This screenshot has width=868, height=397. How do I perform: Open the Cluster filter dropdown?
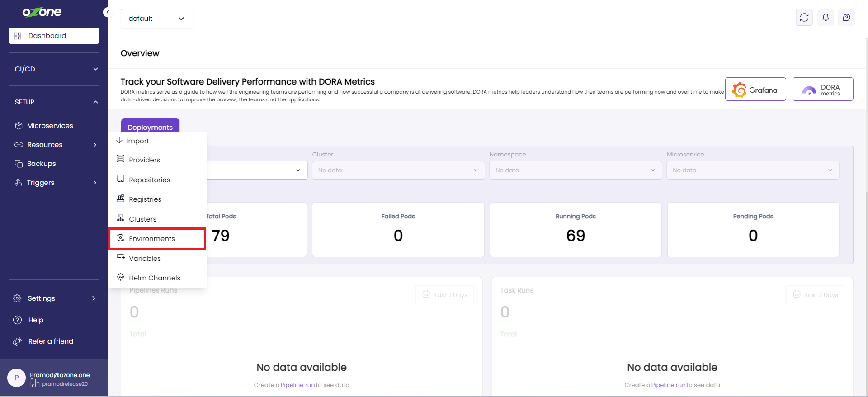tap(398, 170)
